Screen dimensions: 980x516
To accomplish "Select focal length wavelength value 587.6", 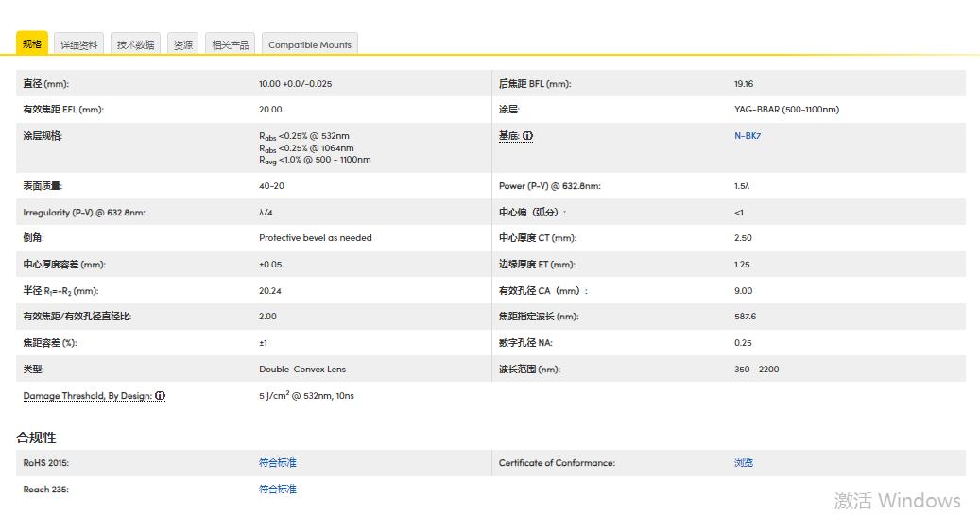I will [745, 317].
